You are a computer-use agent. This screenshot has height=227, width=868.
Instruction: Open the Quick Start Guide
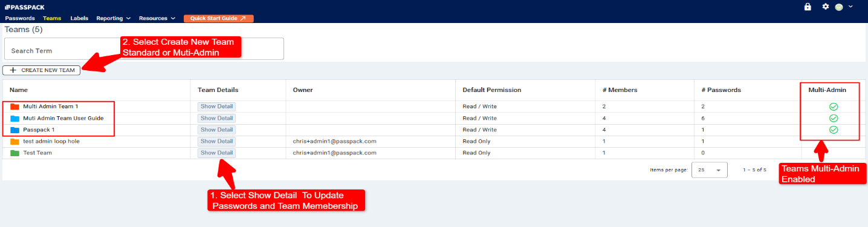tap(218, 19)
